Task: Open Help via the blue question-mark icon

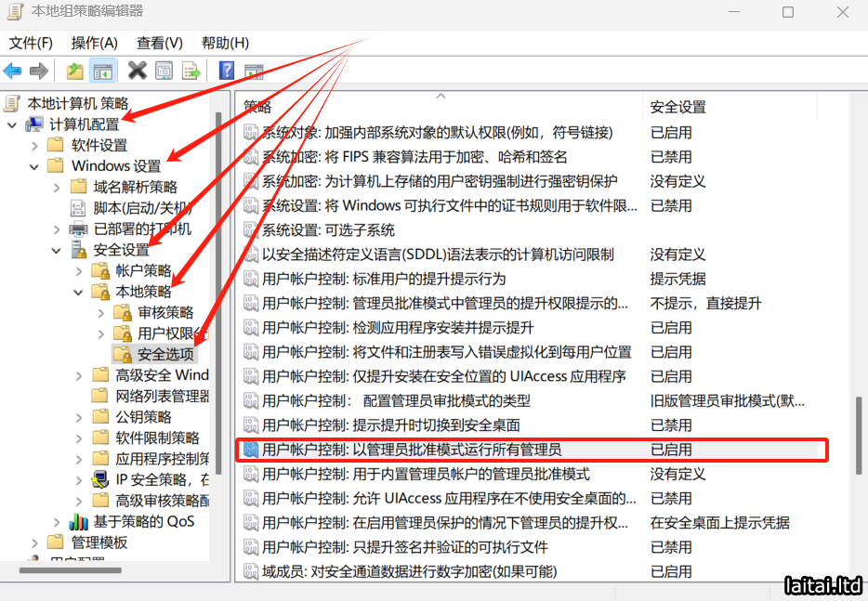Action: (226, 71)
